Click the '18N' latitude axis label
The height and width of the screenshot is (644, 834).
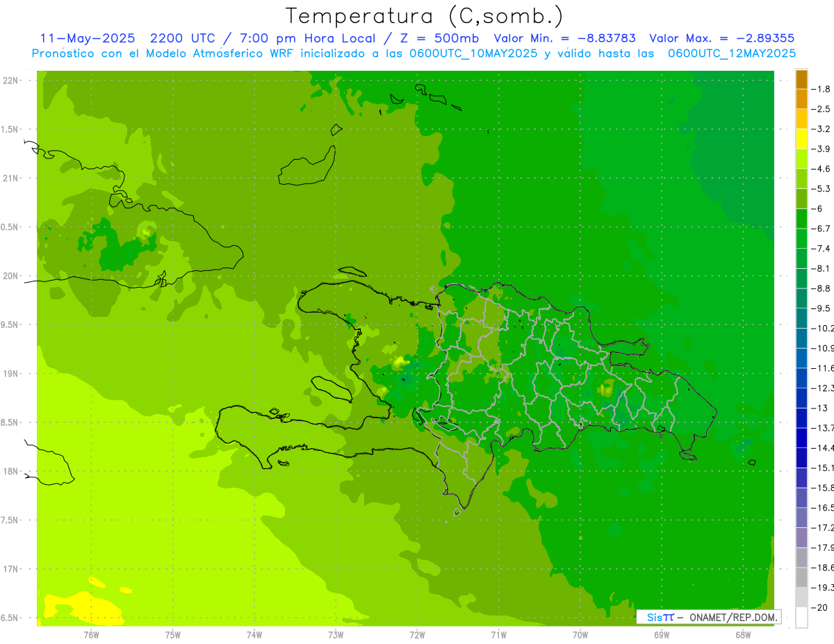(x=11, y=472)
